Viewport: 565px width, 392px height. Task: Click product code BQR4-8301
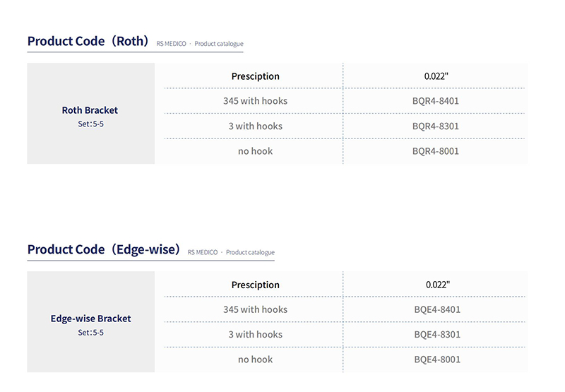(x=436, y=126)
